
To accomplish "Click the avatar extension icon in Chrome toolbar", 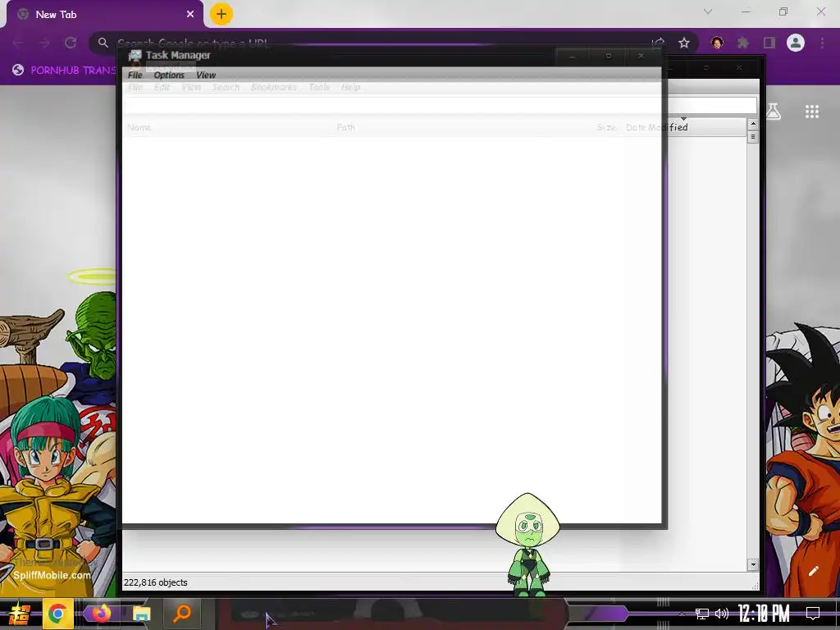I will click(x=717, y=43).
